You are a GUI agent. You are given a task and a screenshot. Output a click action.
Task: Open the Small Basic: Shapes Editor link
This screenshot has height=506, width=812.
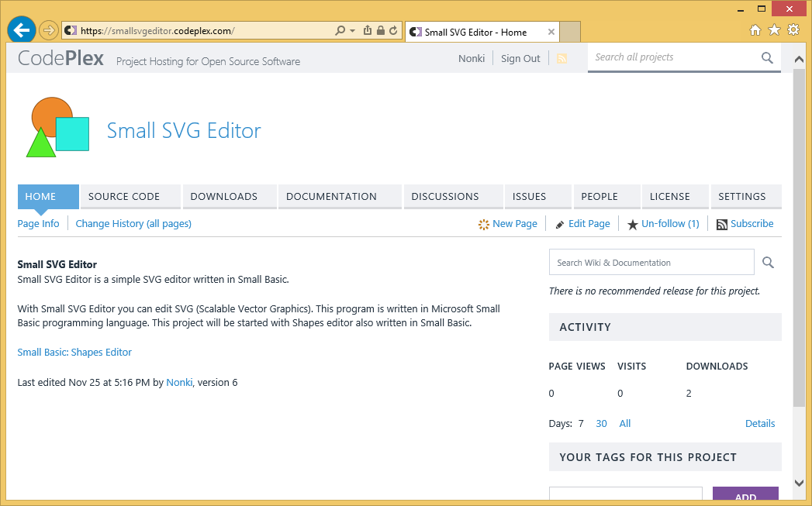tap(74, 353)
